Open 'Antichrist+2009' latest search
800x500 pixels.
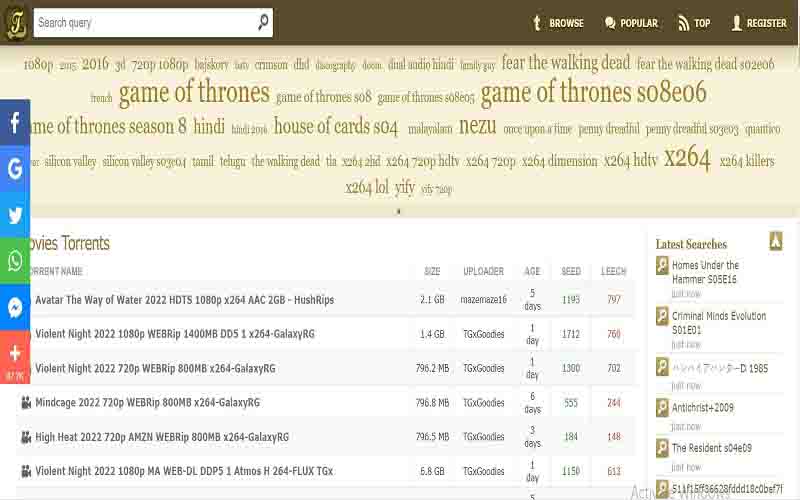(703, 408)
